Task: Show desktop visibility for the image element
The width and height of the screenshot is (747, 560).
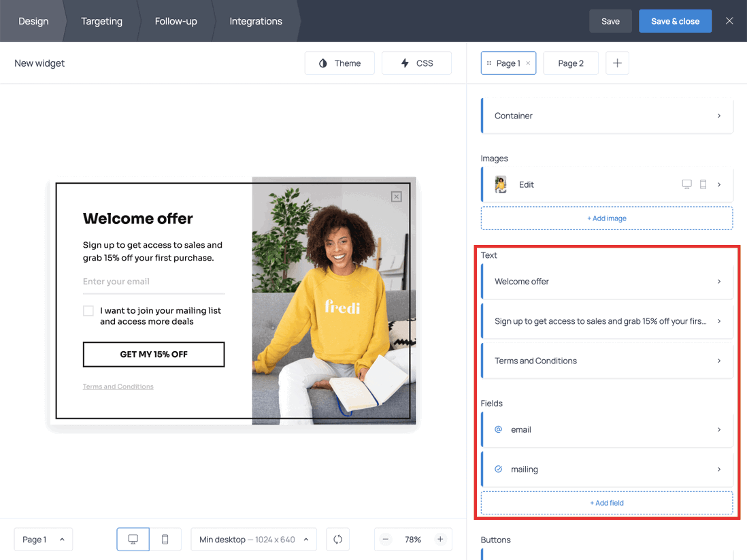Action: 686,184
